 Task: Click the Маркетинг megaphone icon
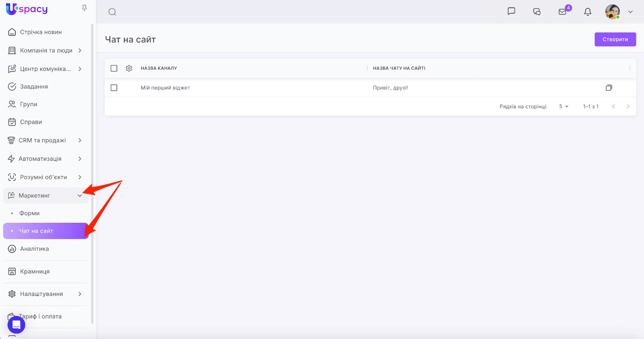tap(11, 195)
